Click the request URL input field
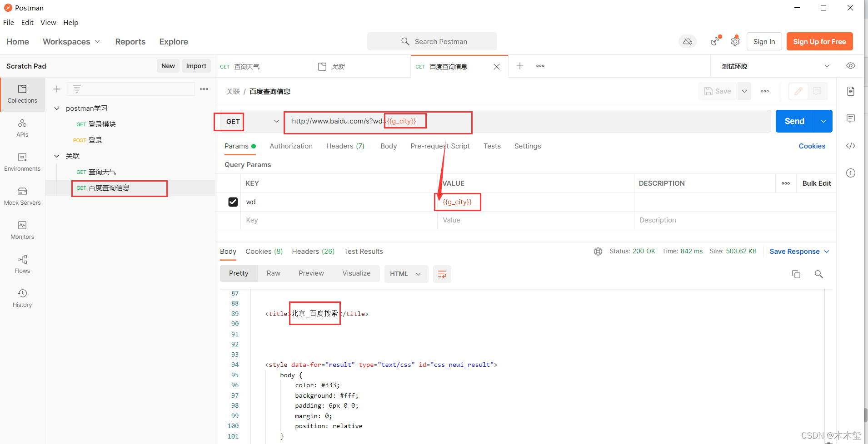The width and height of the screenshot is (868, 444). (527, 121)
